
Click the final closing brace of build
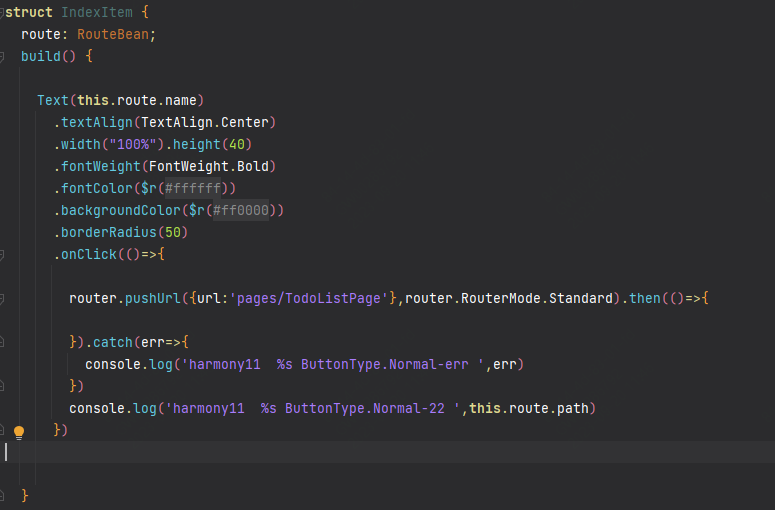(25, 496)
